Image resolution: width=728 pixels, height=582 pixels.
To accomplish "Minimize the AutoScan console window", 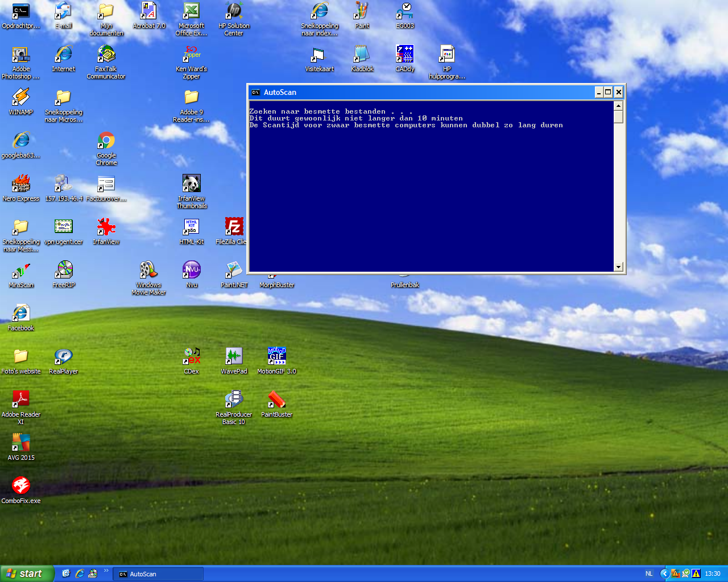I will [599, 92].
